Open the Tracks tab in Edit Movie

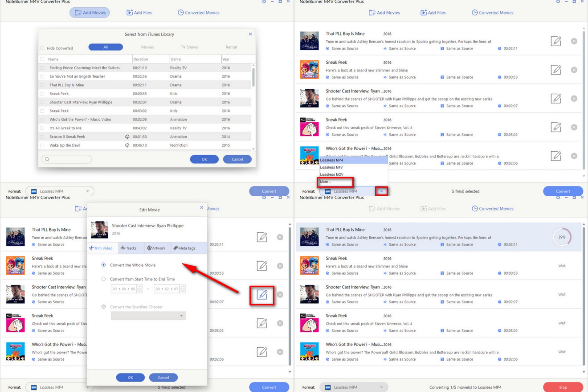[x=131, y=248]
